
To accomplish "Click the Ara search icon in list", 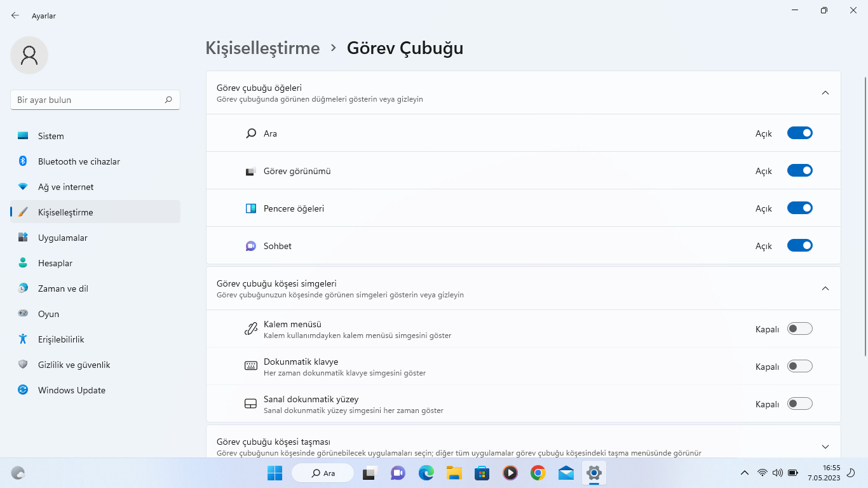I will pos(251,133).
